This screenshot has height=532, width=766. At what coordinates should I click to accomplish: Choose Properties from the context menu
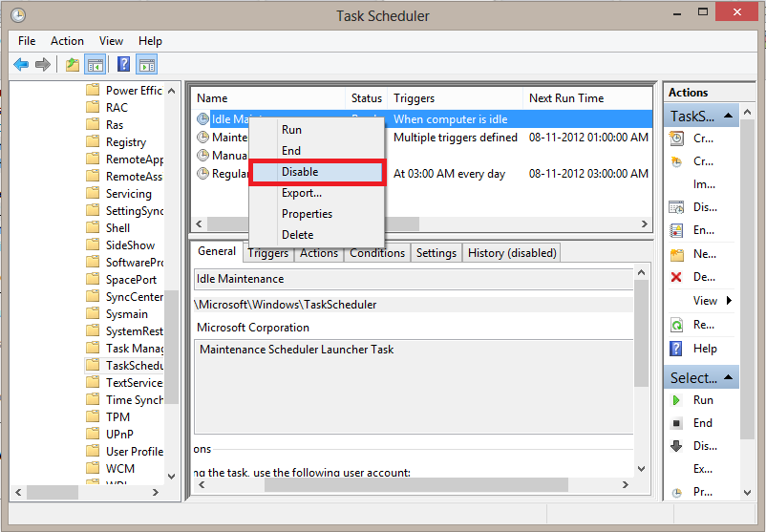[x=317, y=214]
